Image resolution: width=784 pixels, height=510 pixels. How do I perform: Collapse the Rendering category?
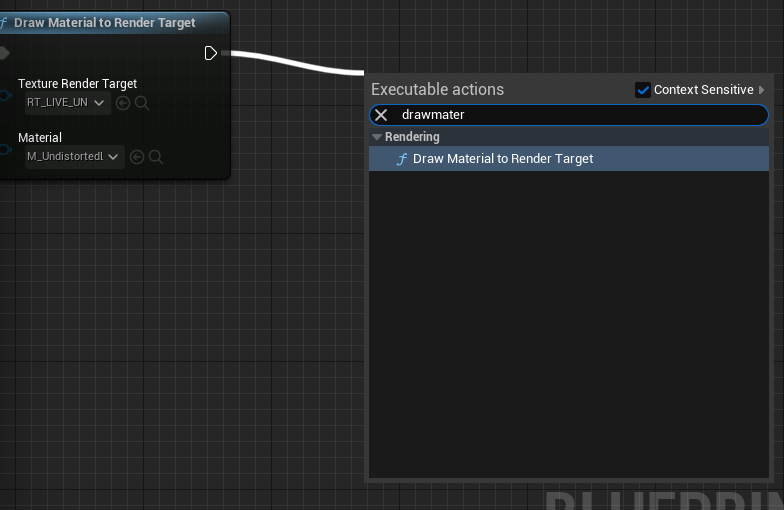pos(377,137)
